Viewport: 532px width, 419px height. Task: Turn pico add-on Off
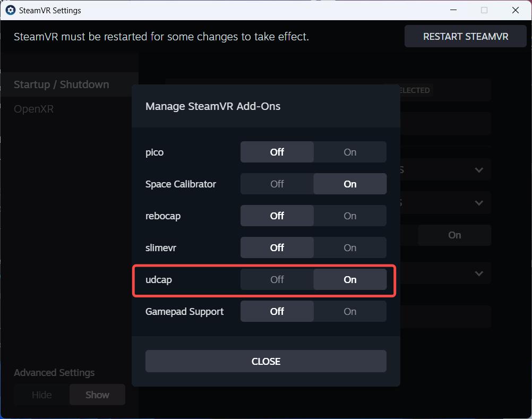coord(277,152)
